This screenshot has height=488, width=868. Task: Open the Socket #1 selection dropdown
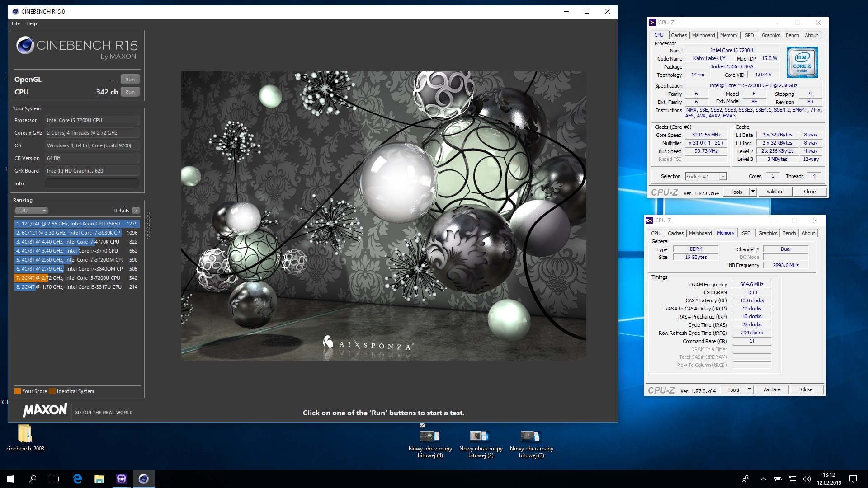tap(706, 177)
